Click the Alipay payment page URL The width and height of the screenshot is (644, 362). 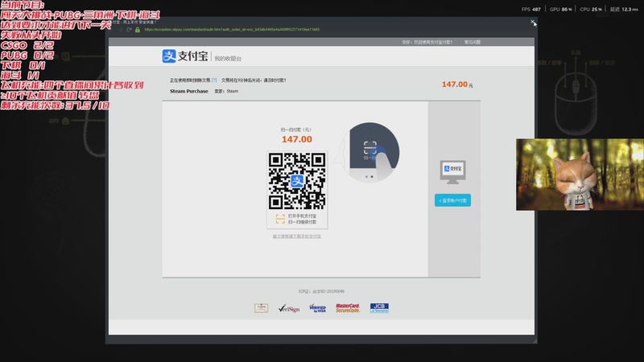[232, 30]
